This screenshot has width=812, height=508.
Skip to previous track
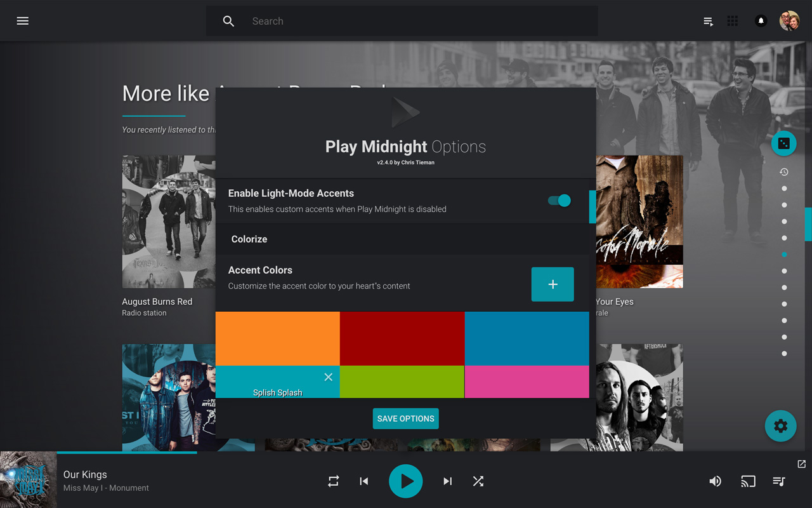(x=364, y=481)
